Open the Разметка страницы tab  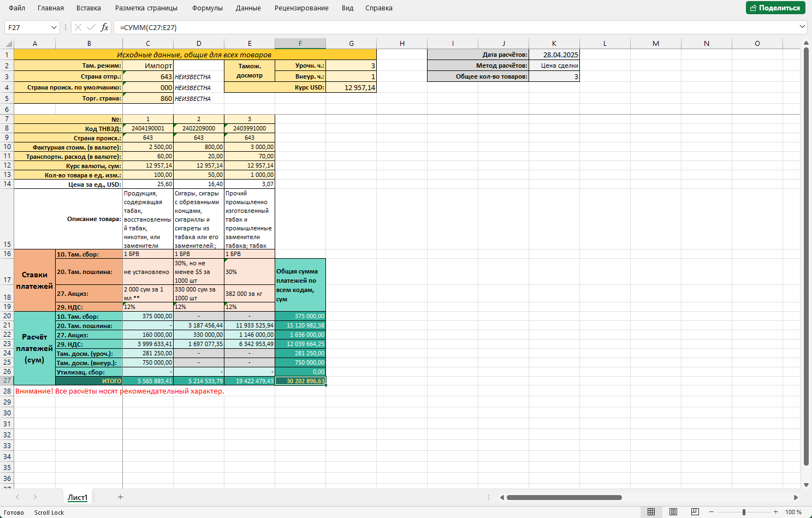[x=146, y=8]
